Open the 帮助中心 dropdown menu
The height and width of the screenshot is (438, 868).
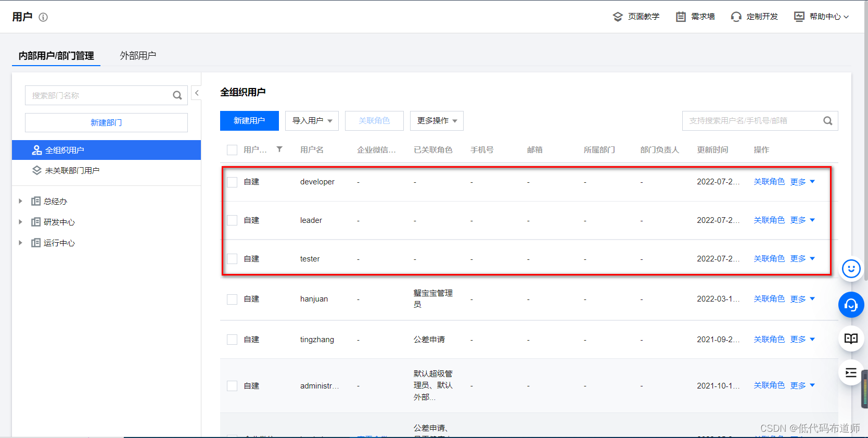[x=821, y=17]
